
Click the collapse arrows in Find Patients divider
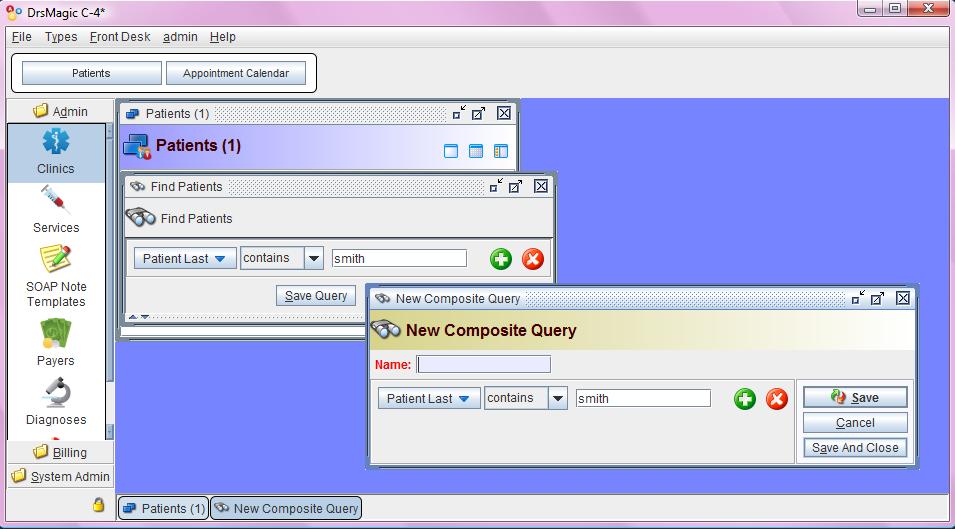point(139,317)
